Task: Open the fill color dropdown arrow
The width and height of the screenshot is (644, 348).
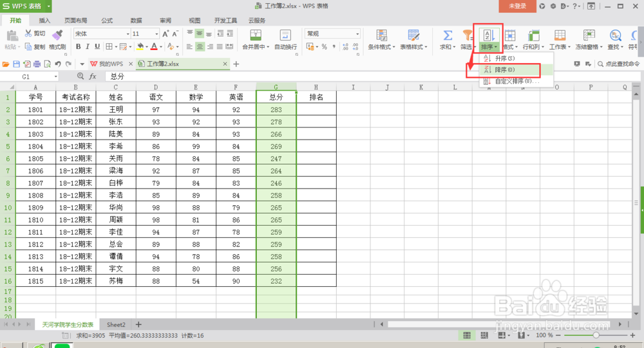Action: tap(147, 47)
